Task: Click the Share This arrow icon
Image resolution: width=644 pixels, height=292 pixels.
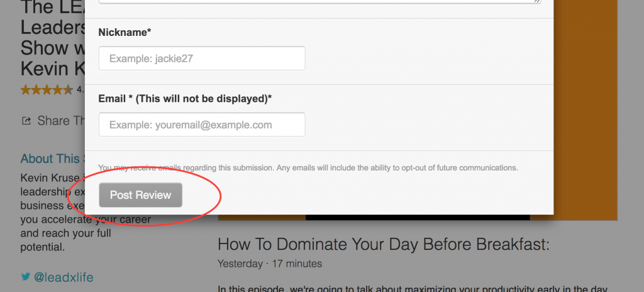Action: click(26, 121)
